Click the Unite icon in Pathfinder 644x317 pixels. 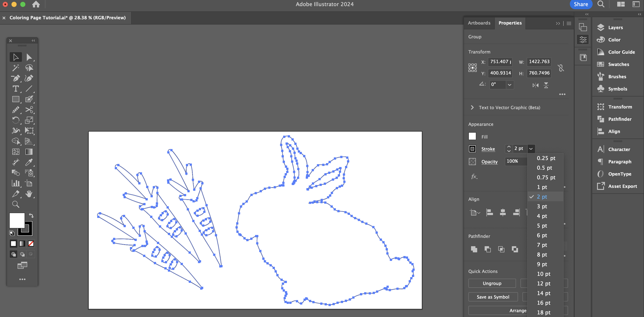click(474, 249)
